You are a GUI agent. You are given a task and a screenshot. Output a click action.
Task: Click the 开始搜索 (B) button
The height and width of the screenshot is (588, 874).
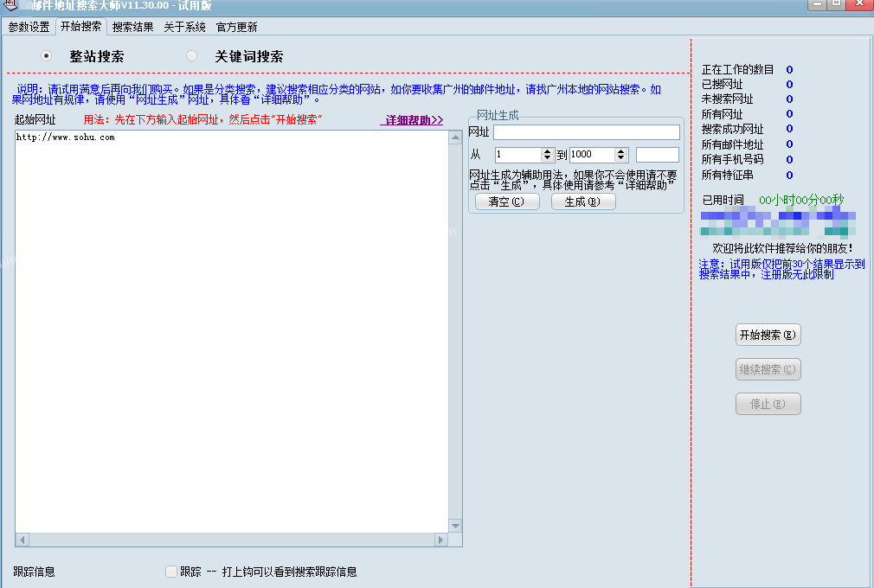[x=768, y=335]
